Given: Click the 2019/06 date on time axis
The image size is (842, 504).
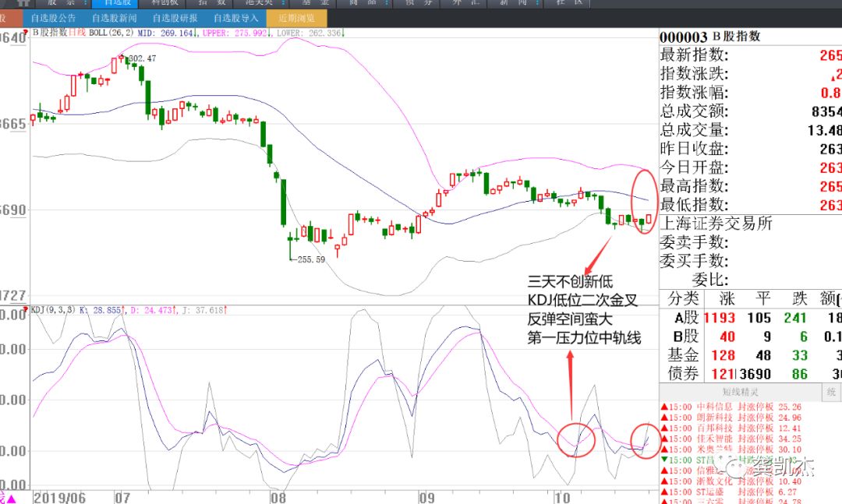Looking at the screenshot, I should [59, 498].
